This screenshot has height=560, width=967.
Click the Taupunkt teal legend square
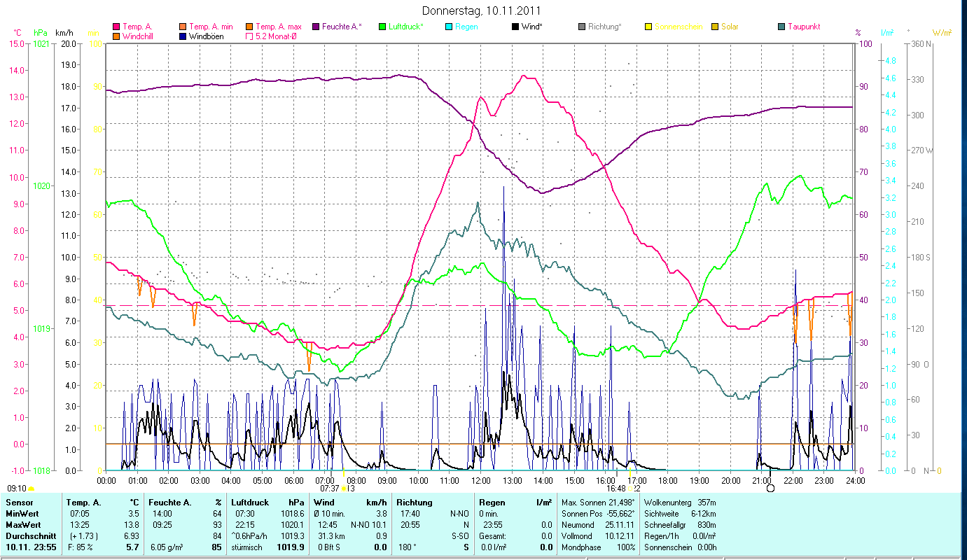781,27
